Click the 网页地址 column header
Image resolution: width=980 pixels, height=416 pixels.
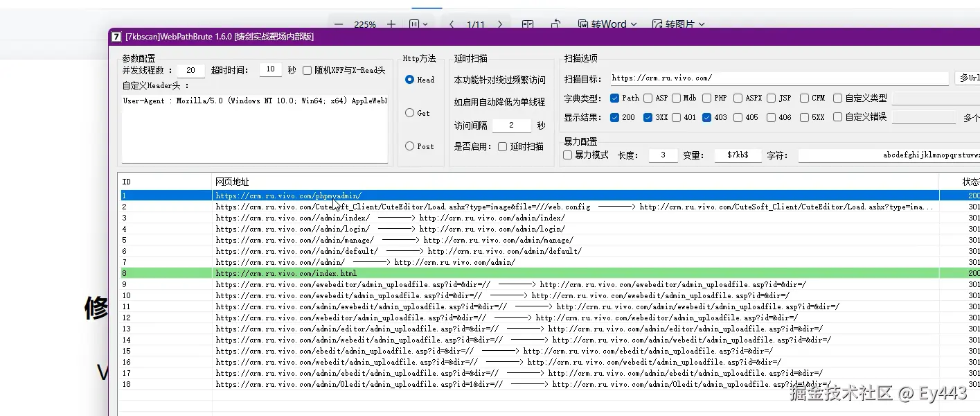click(x=575, y=182)
